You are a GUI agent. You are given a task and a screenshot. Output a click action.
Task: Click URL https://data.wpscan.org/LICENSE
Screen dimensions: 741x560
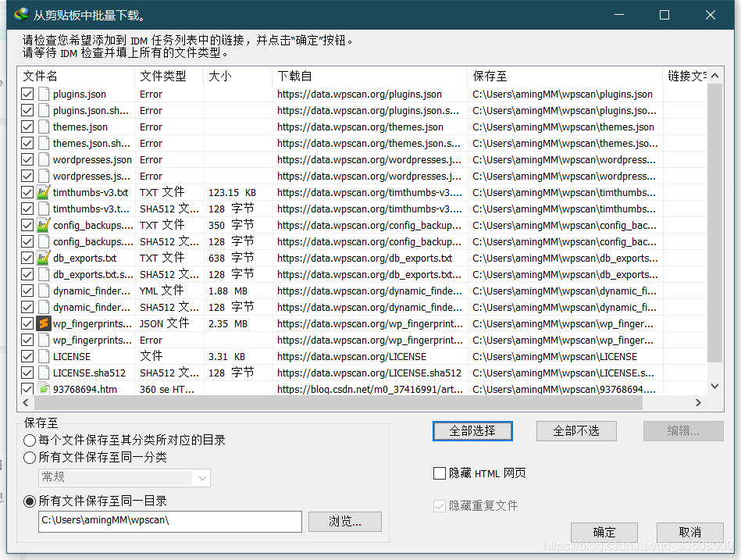(x=351, y=356)
